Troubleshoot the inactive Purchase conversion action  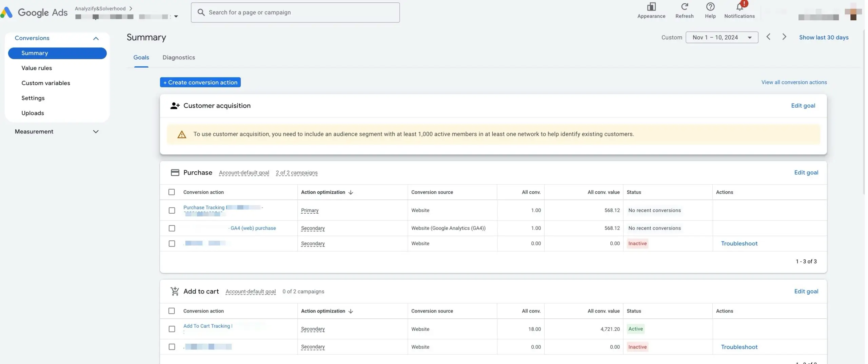tap(739, 243)
